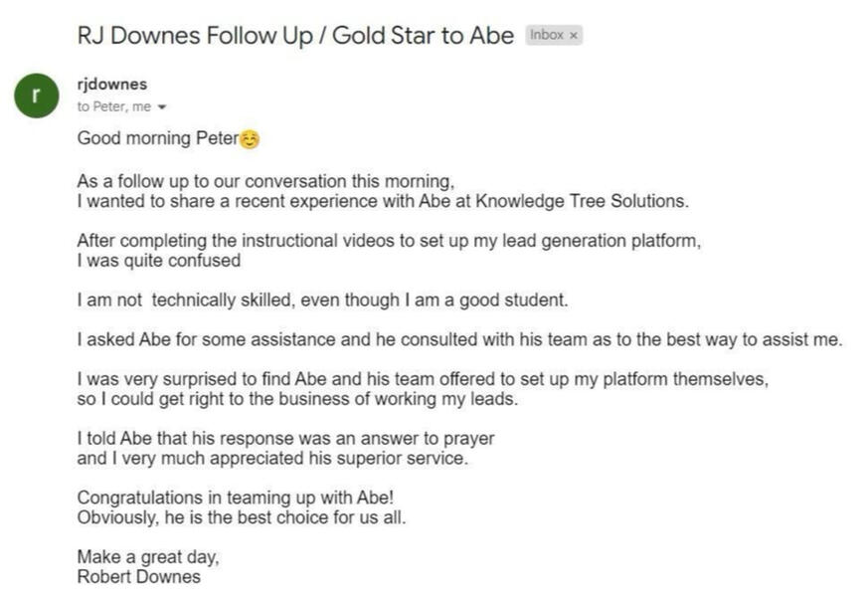The width and height of the screenshot is (868, 604).
Task: Click the smiling emoji after 'Good morning Peter'
Action: click(x=250, y=138)
